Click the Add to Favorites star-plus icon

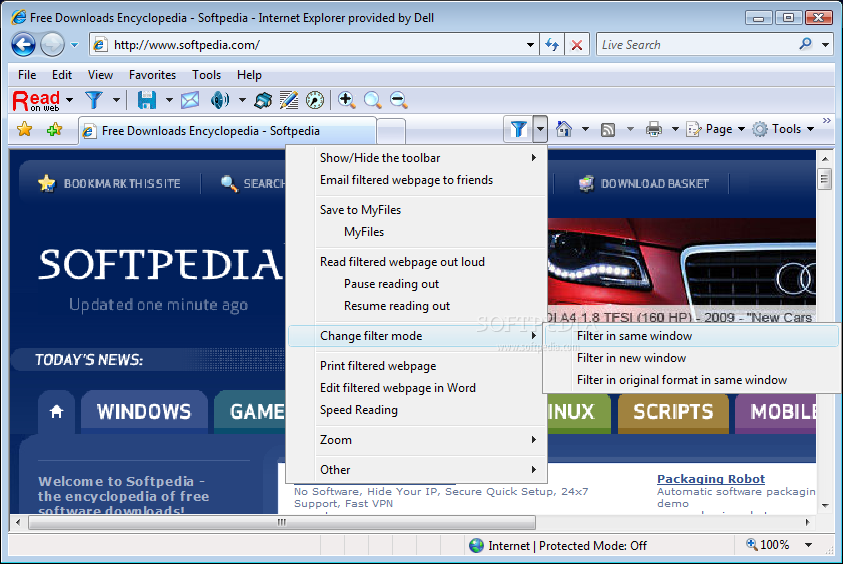tap(54, 130)
